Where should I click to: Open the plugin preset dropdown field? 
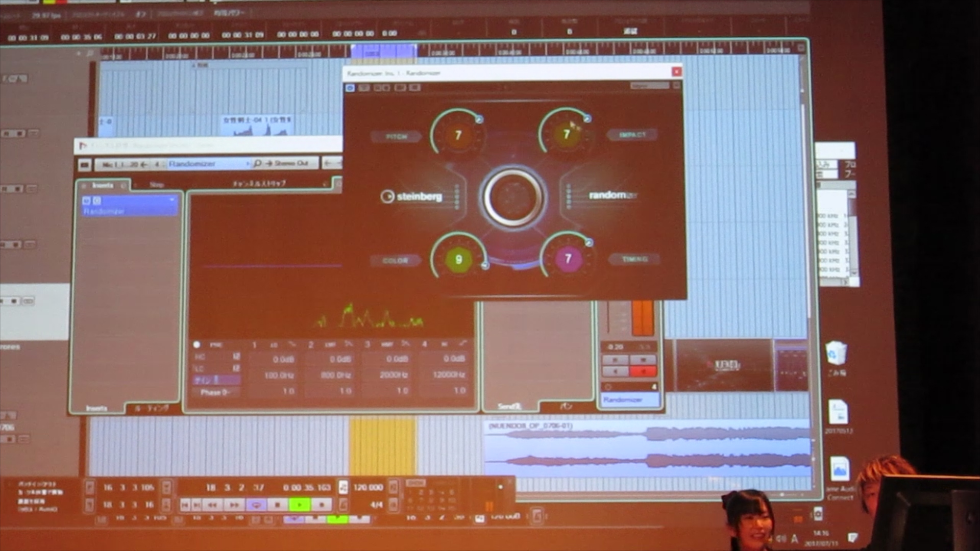pos(649,86)
